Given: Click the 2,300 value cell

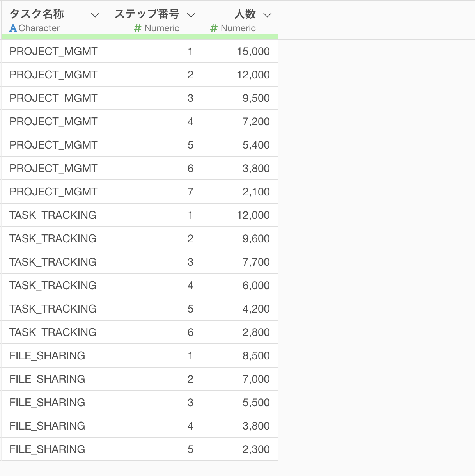Looking at the screenshot, I should coord(240,449).
